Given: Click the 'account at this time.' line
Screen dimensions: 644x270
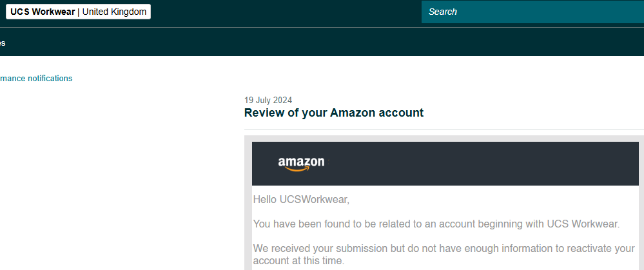Looking at the screenshot, I should coord(298,261).
